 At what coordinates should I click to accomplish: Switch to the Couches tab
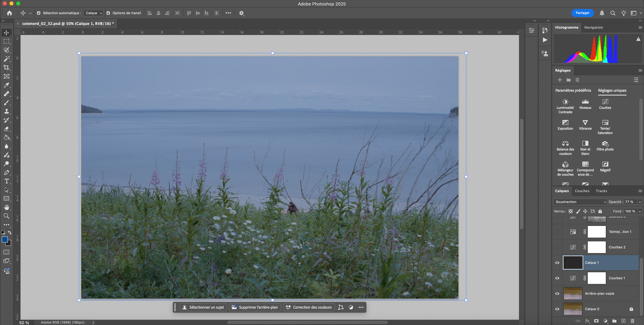582,191
